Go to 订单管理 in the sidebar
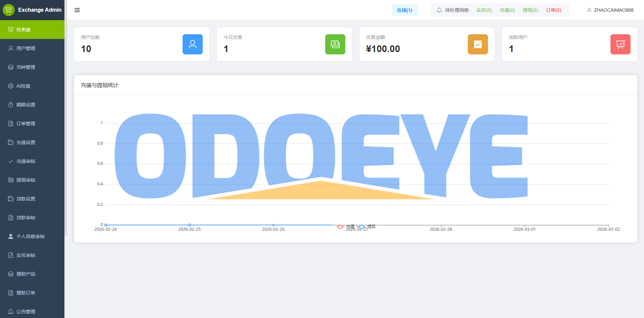This screenshot has height=318, width=644. pyautogui.click(x=26, y=124)
